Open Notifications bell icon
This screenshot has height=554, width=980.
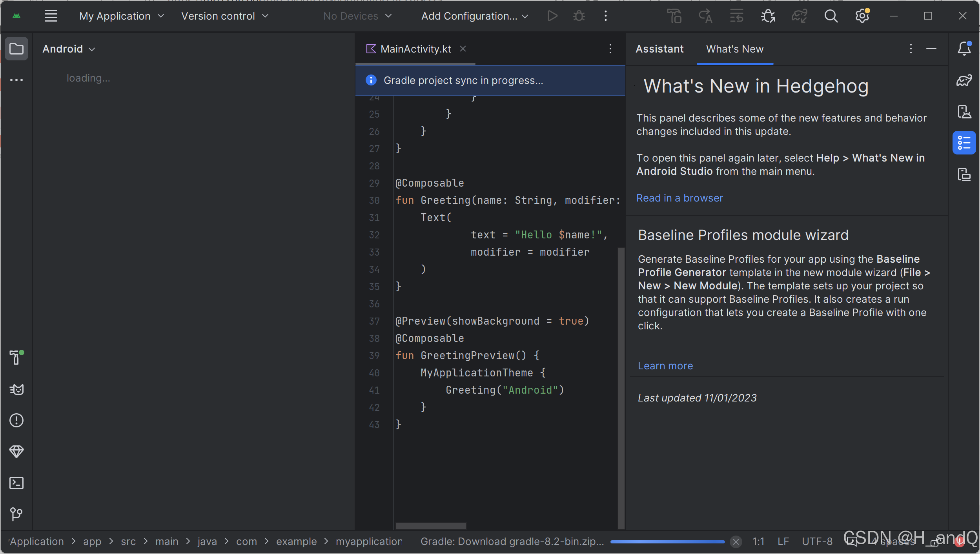[x=964, y=49]
